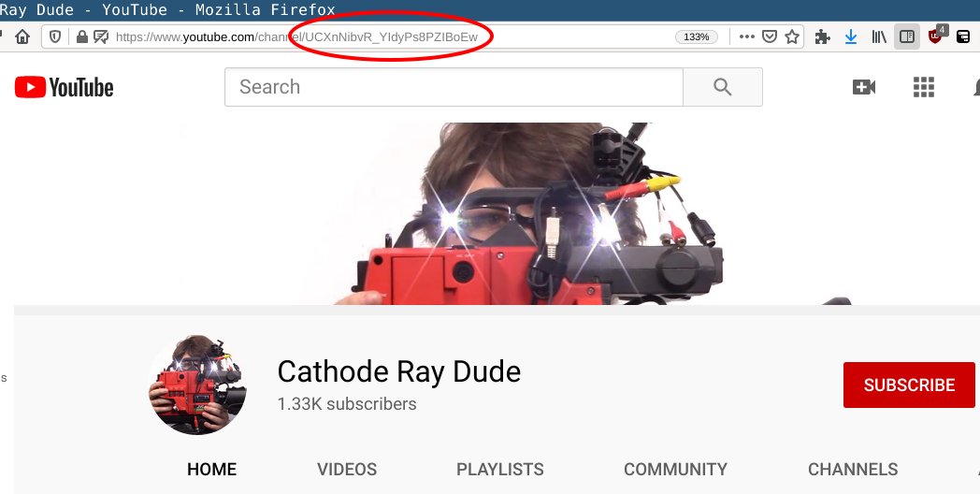Open Library bookshelf icon

879,36
